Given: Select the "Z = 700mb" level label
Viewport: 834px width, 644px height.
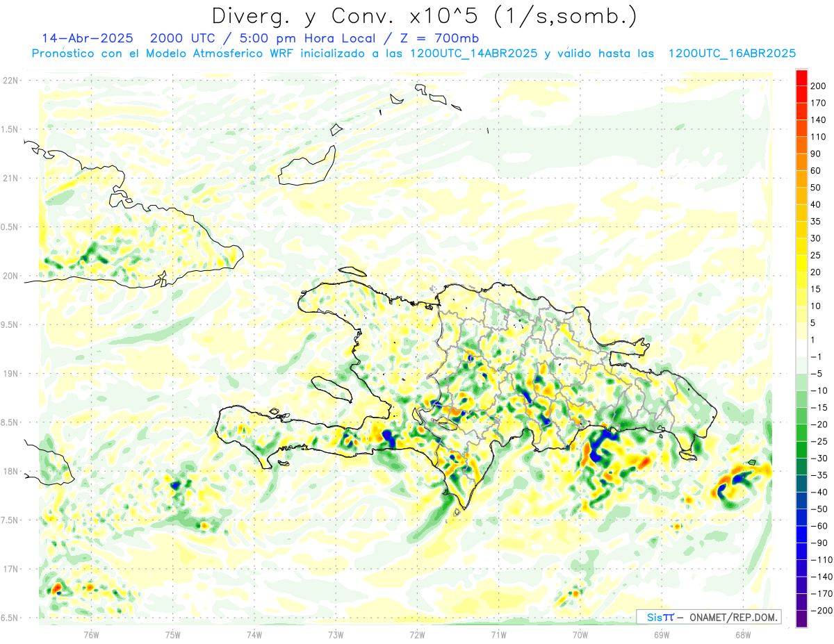Looking at the screenshot, I should (x=439, y=38).
